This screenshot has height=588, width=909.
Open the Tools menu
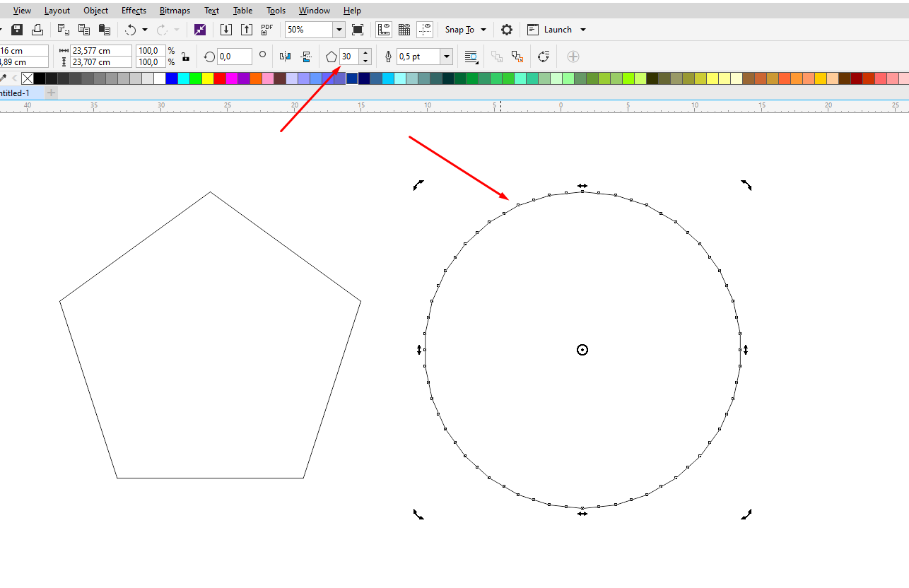(276, 11)
